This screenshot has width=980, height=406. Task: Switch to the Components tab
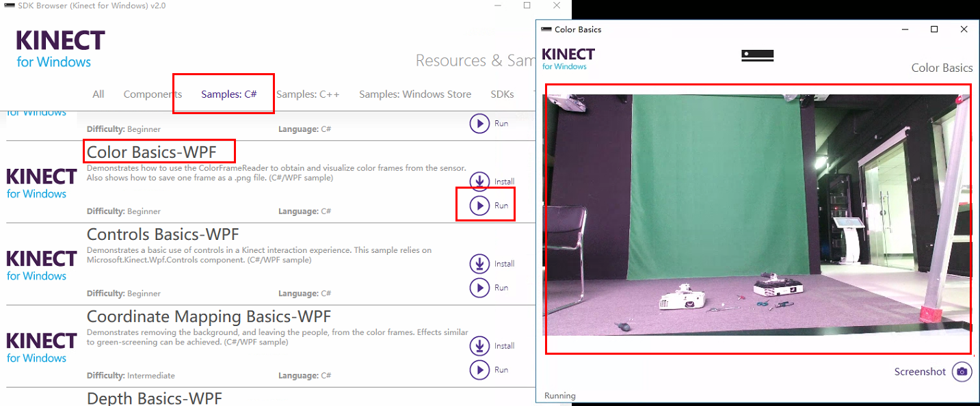pos(153,94)
